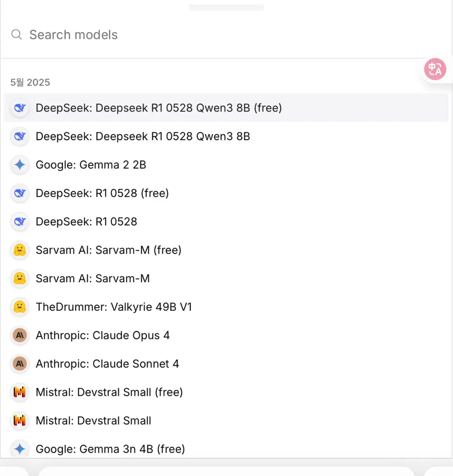
Task: Select DeepSeek: R1 0528 (free) model
Action: (226, 193)
